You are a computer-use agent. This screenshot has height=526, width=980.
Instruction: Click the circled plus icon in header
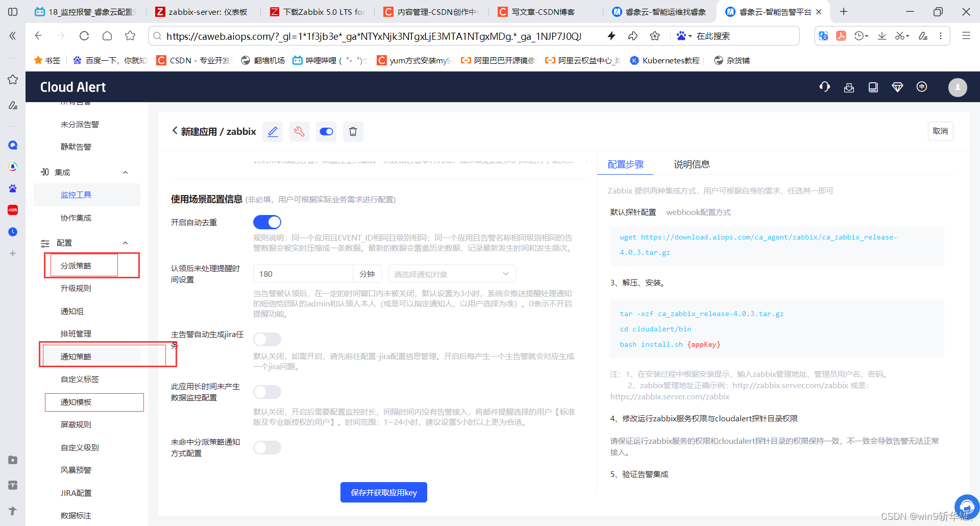click(922, 87)
